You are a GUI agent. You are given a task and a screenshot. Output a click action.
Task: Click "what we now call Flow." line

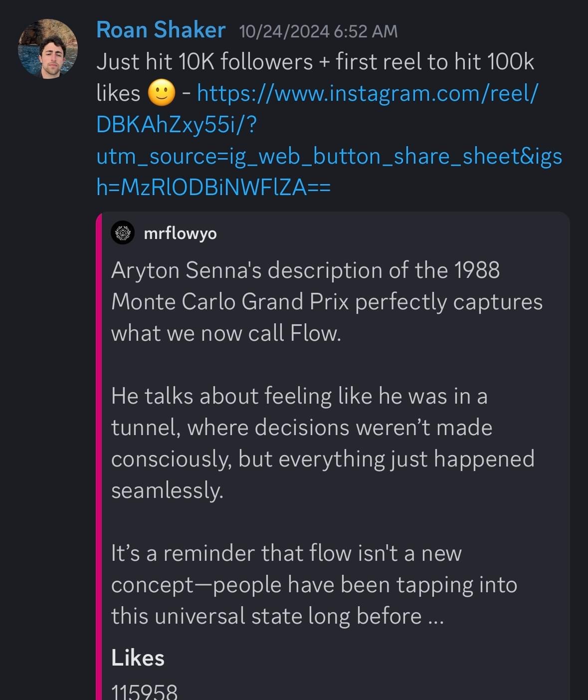[226, 333]
